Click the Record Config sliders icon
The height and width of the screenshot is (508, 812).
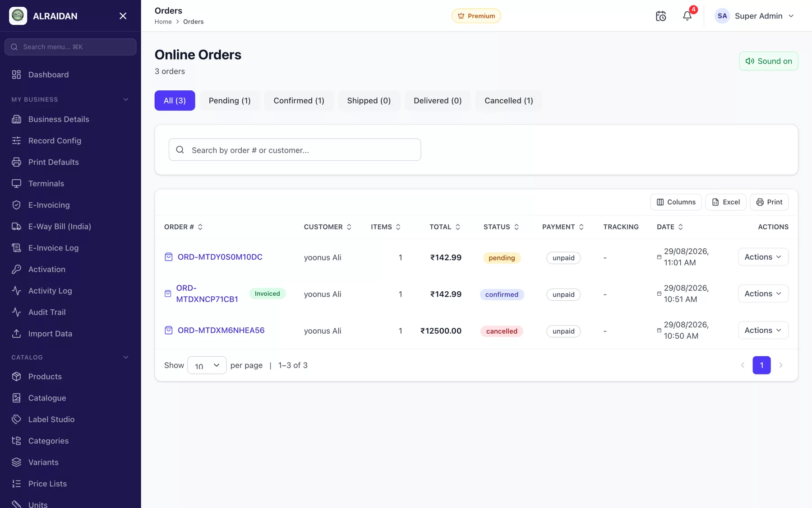point(17,140)
